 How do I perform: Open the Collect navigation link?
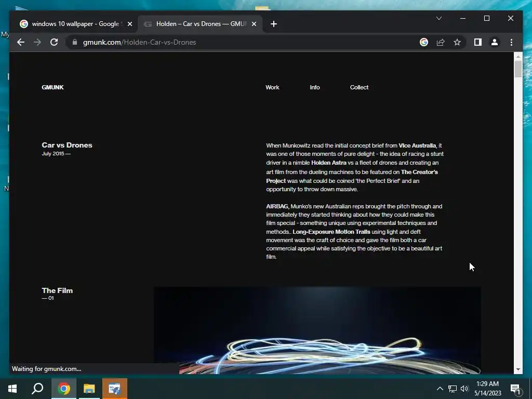point(359,87)
